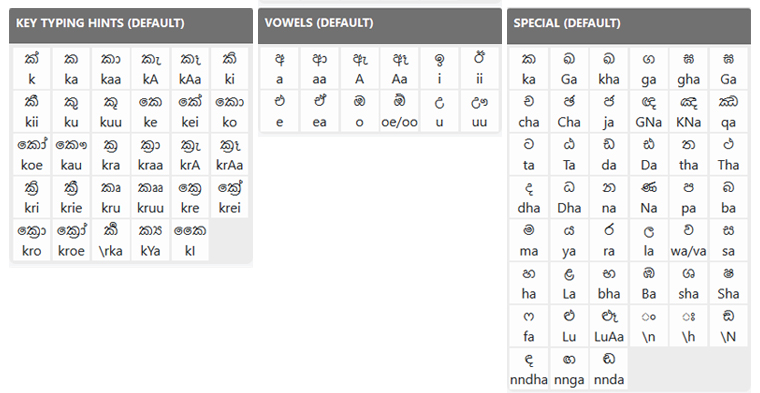The height and width of the screenshot is (393, 760).
Task: Click the 'ma' special consonant cell
Action: pyautogui.click(x=529, y=240)
